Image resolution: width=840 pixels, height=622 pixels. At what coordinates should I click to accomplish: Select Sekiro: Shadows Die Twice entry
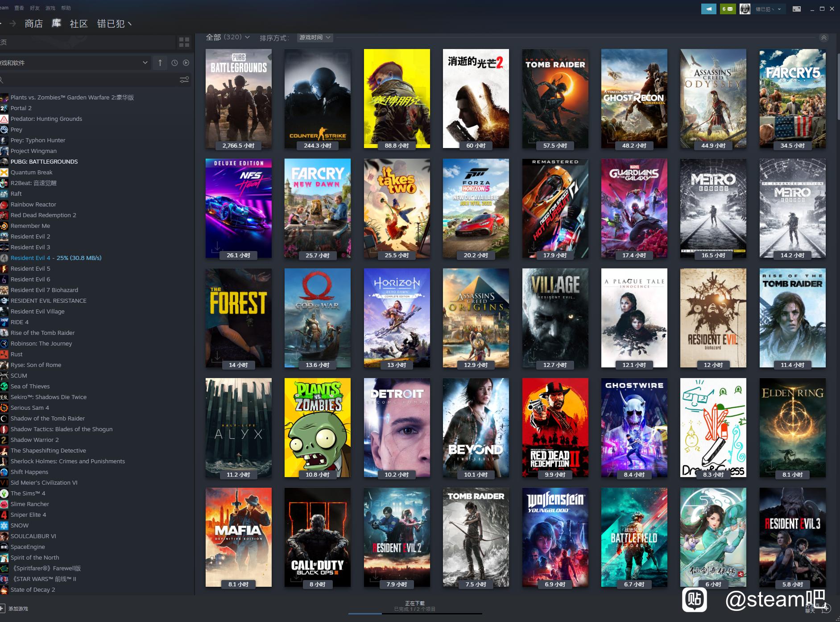click(49, 397)
